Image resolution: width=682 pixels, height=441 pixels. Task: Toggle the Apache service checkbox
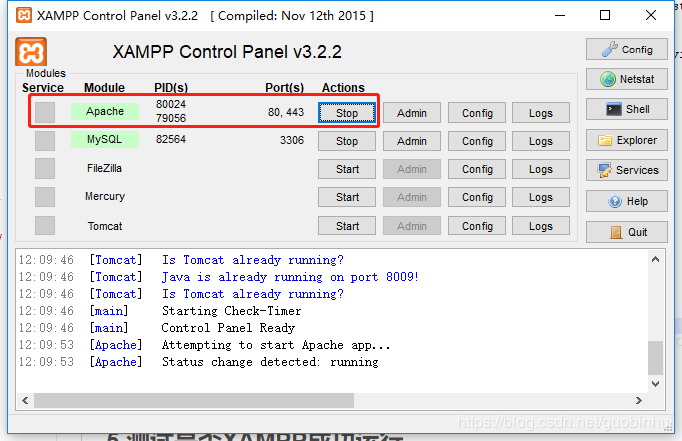pyautogui.click(x=45, y=113)
